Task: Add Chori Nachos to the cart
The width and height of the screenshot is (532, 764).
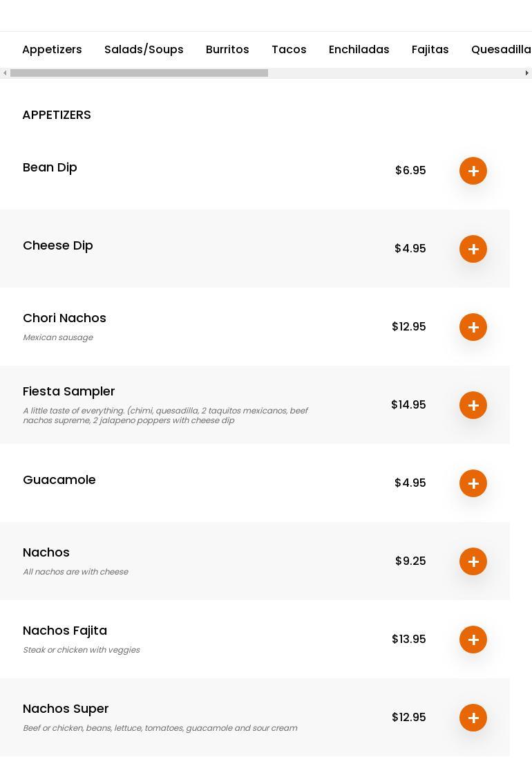Action: (x=473, y=327)
